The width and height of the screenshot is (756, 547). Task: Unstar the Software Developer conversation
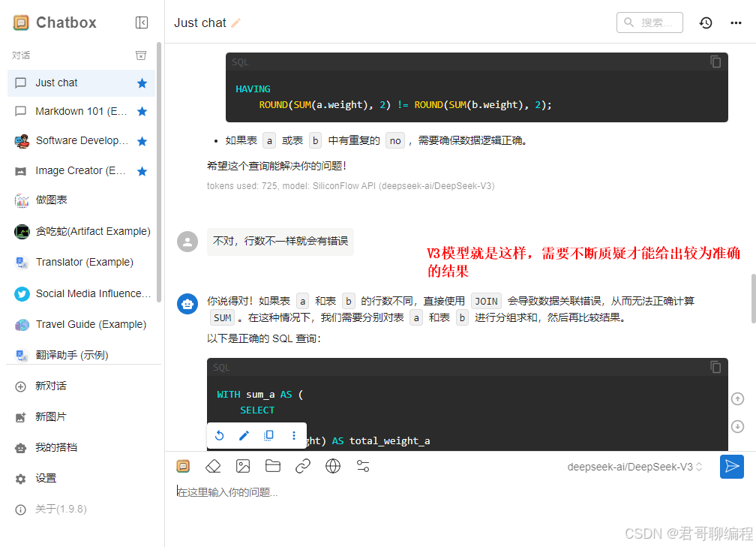(x=142, y=141)
